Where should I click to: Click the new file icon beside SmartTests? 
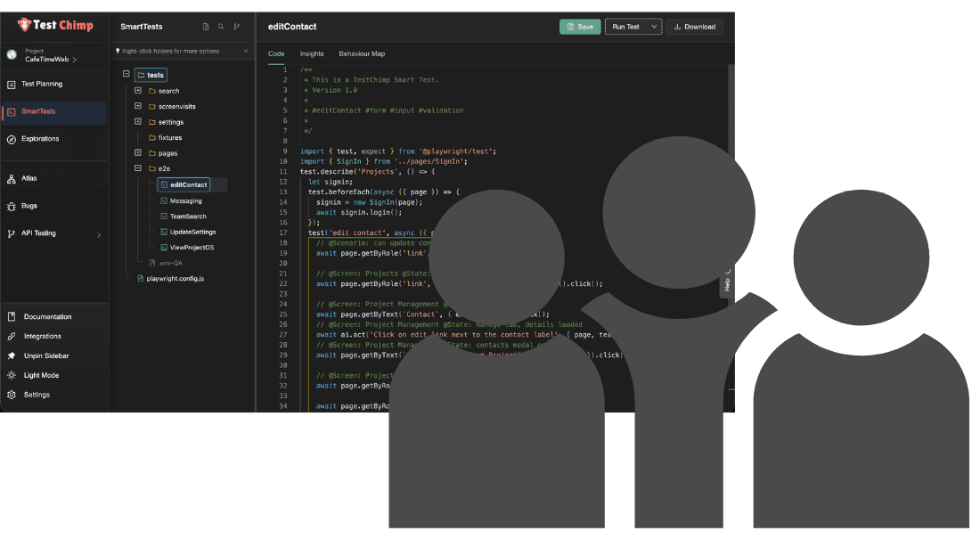point(206,27)
